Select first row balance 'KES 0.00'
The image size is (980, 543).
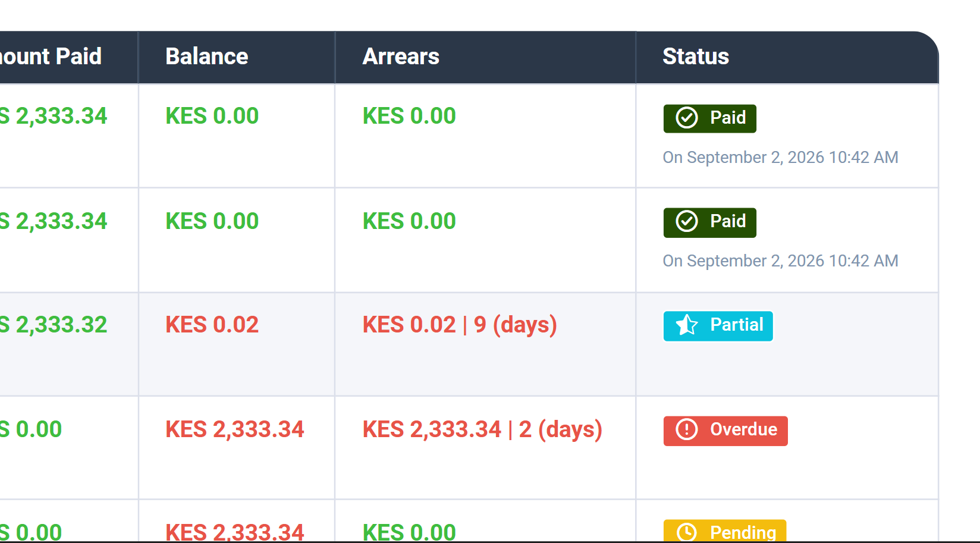click(212, 116)
